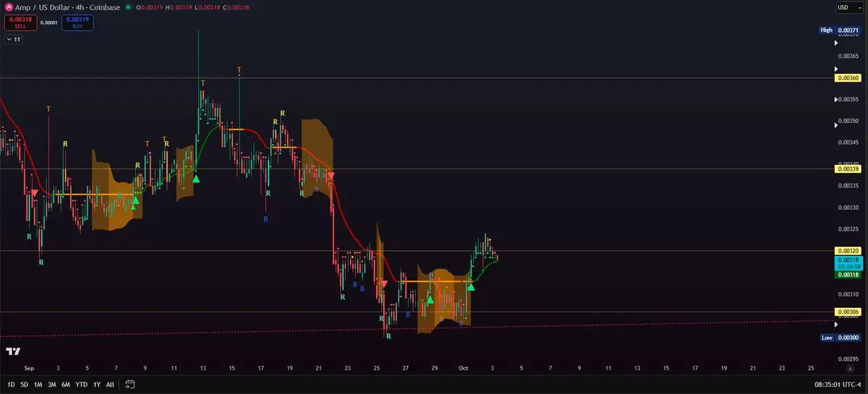Expand the collapsed indicators legend showing 11

[13, 39]
